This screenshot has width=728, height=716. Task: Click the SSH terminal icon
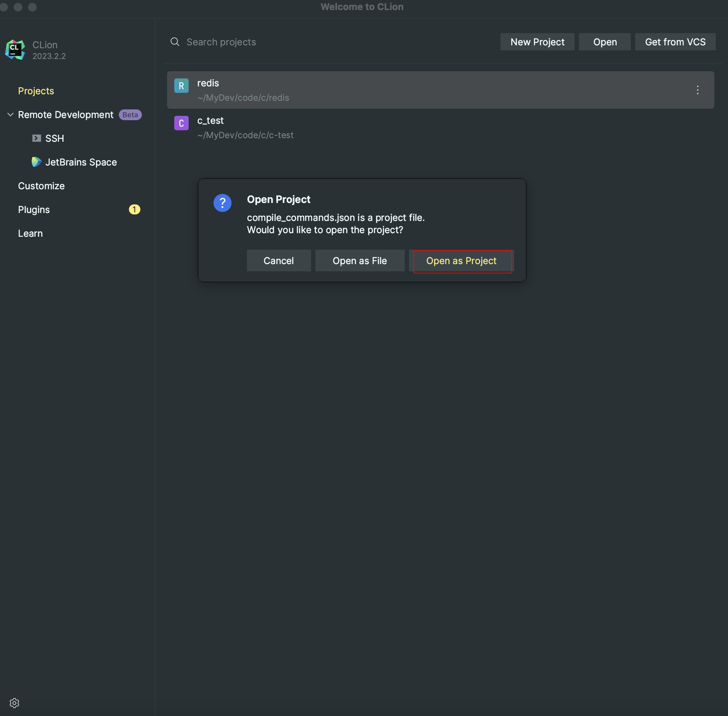pos(36,138)
